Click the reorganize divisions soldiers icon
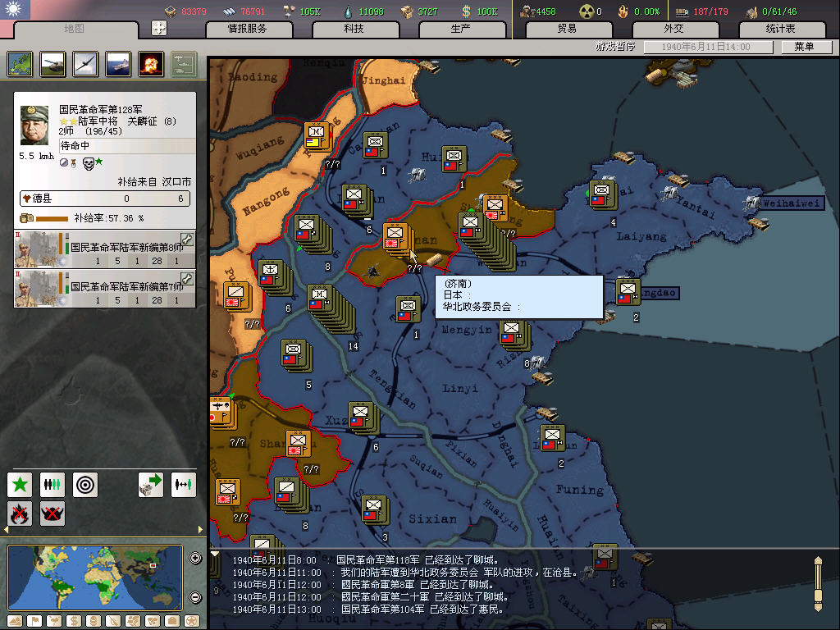This screenshot has width=840, height=630. click(52, 484)
